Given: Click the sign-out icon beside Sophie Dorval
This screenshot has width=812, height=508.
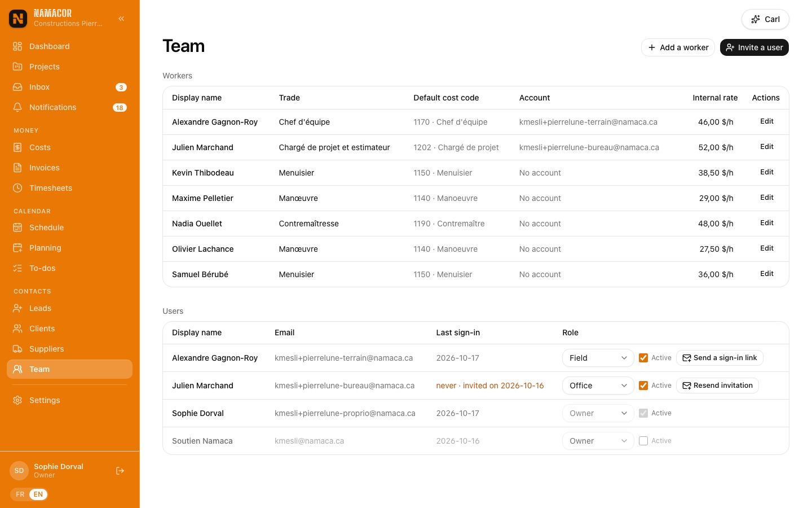Looking at the screenshot, I should (120, 471).
